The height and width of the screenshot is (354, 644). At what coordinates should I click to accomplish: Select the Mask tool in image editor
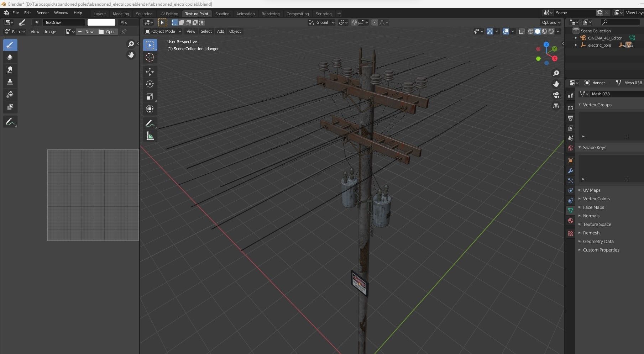(x=10, y=107)
